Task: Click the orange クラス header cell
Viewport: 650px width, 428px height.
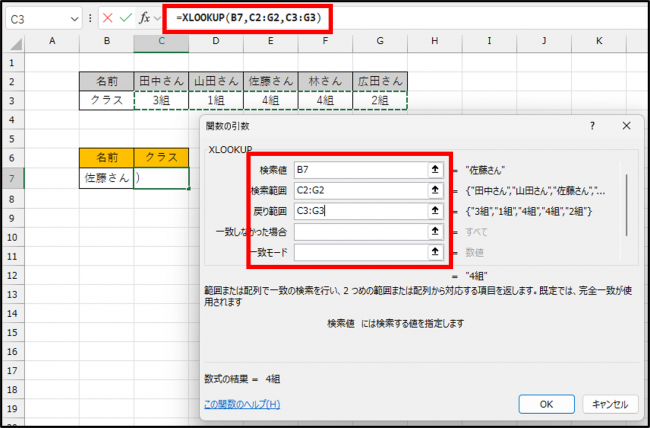Action: pyautogui.click(x=161, y=158)
